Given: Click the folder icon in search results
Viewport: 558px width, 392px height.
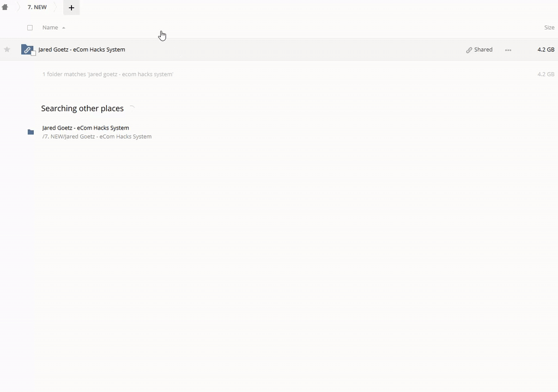Looking at the screenshot, I should click(x=31, y=132).
